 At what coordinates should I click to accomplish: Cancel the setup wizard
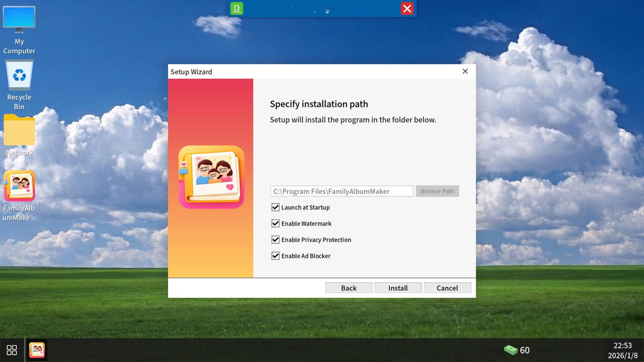click(447, 288)
